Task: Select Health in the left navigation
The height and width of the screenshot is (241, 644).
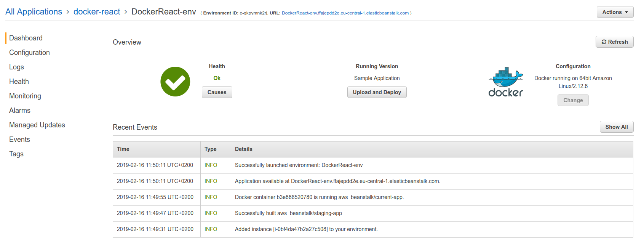Action: click(19, 82)
